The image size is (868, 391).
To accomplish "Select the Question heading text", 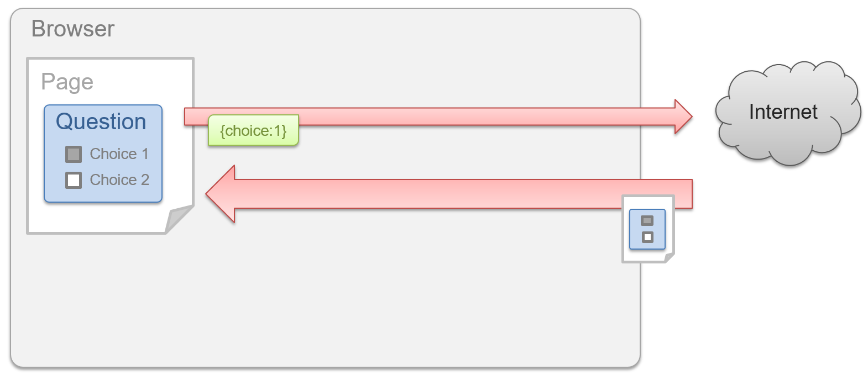I will point(101,121).
